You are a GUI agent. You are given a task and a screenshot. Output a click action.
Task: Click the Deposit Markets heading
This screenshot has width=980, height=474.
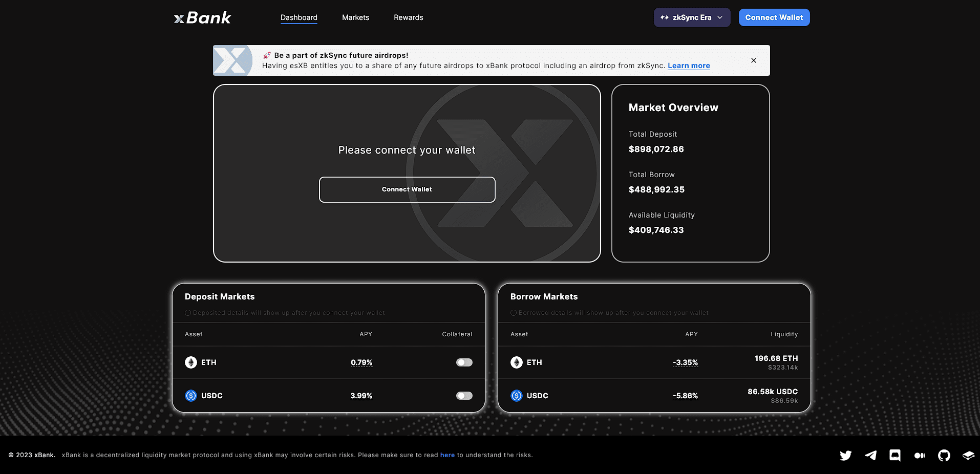click(x=220, y=297)
